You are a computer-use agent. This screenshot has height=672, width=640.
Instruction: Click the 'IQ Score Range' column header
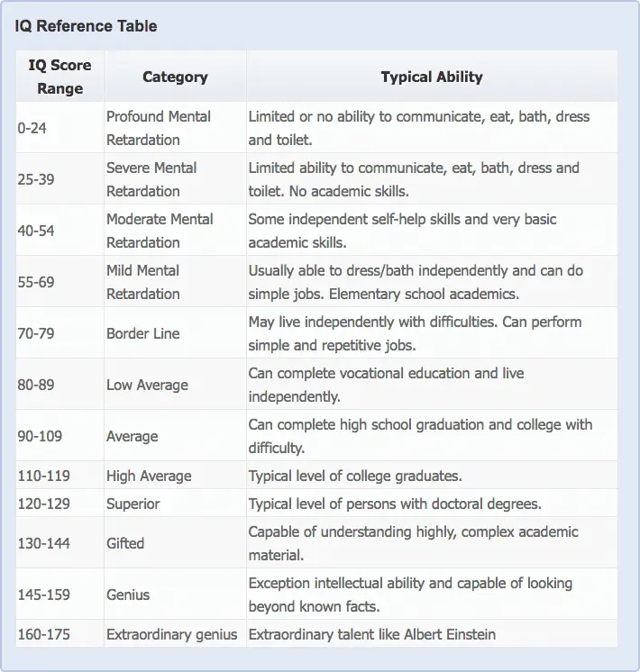(x=60, y=77)
